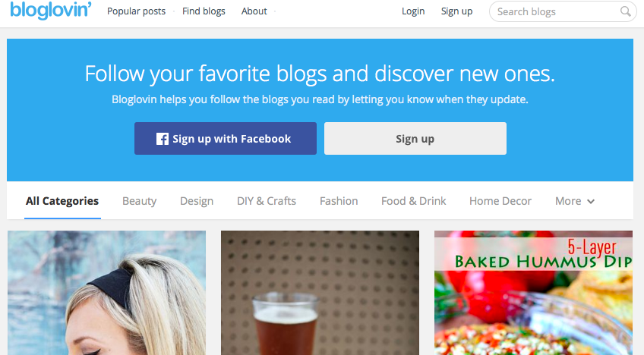
Task: Open Popular posts in navigation
Action: (137, 11)
